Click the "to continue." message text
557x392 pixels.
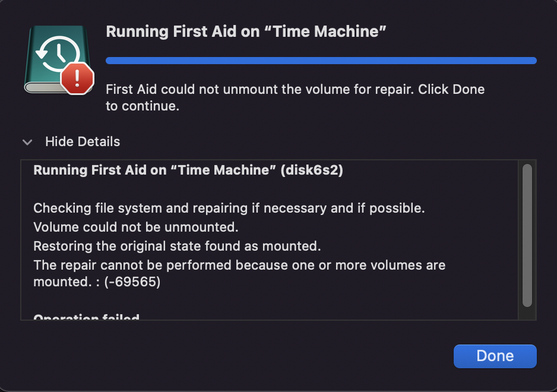pyautogui.click(x=143, y=107)
